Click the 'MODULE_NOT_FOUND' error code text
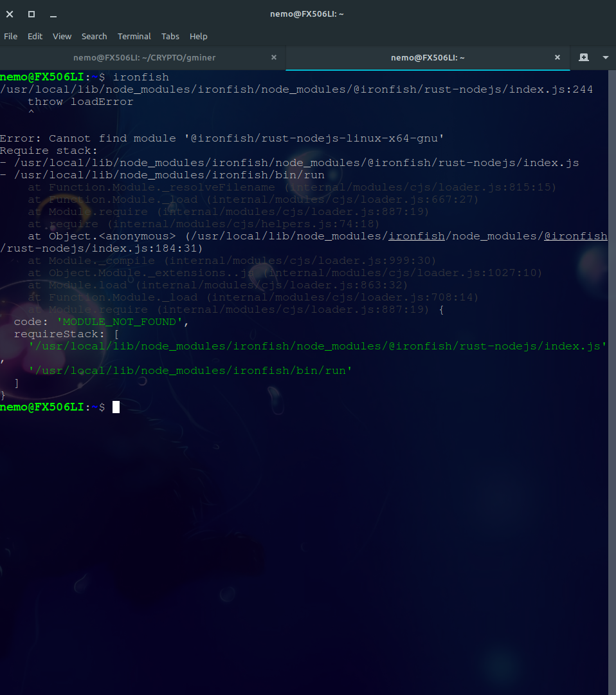 (x=120, y=322)
